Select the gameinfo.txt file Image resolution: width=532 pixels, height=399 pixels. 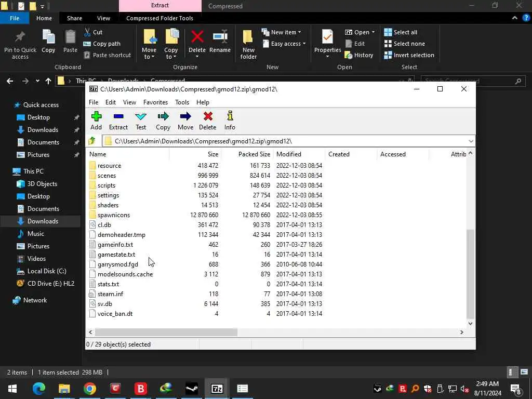[x=115, y=245]
